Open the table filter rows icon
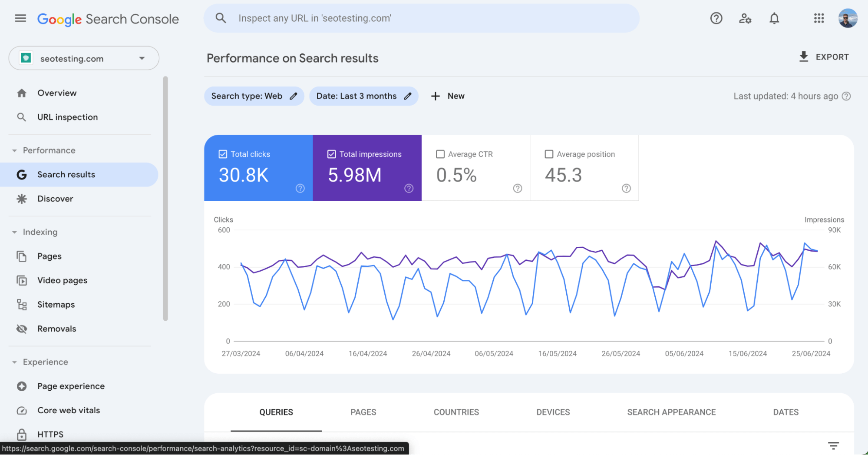The image size is (868, 455). (x=833, y=445)
